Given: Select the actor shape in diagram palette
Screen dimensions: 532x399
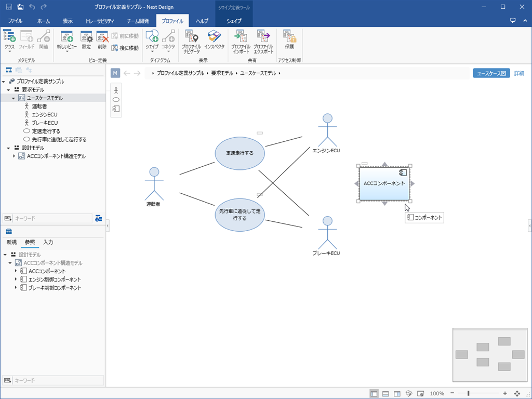Looking at the screenshot, I should (x=116, y=90).
